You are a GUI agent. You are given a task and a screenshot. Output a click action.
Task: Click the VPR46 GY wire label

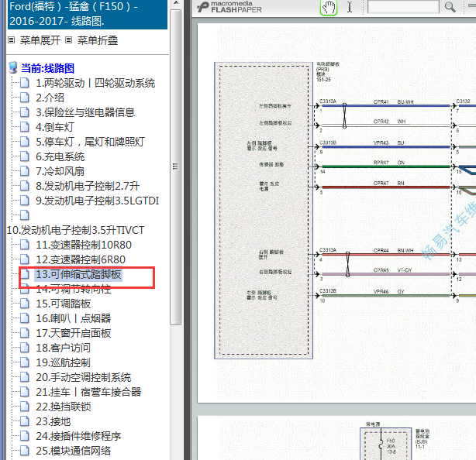click(389, 292)
